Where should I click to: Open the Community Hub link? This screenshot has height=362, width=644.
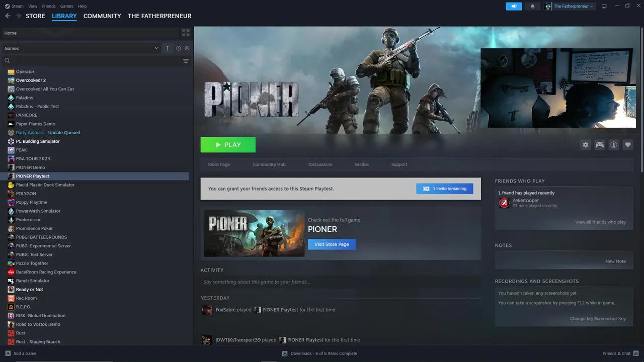click(x=269, y=164)
